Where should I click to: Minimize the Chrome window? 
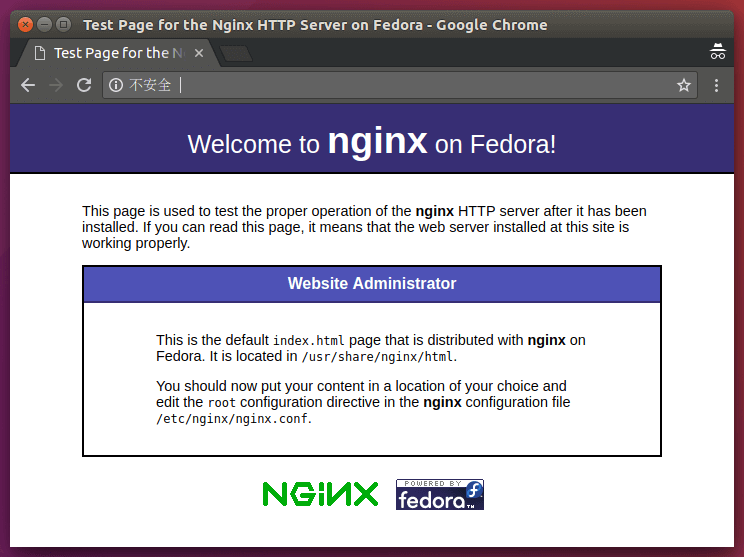click(x=45, y=24)
